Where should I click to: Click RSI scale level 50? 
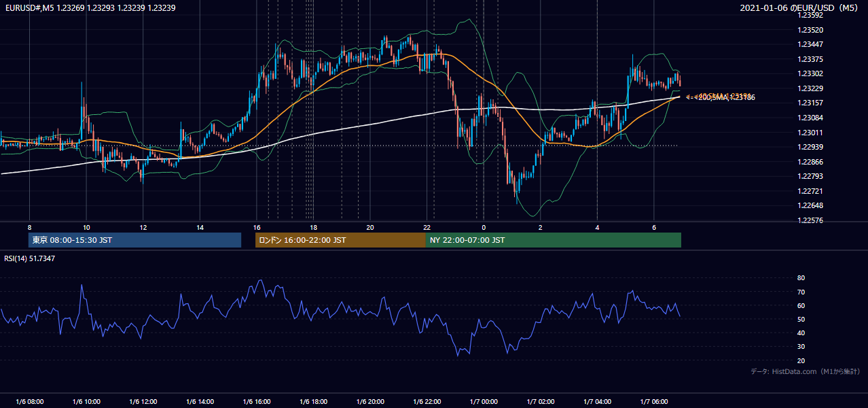(x=801, y=319)
